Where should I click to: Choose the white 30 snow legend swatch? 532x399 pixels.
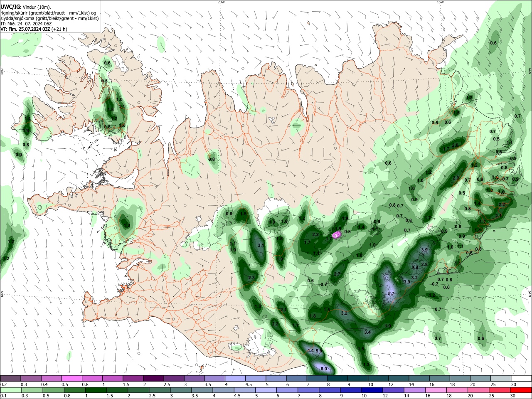tap(521, 378)
